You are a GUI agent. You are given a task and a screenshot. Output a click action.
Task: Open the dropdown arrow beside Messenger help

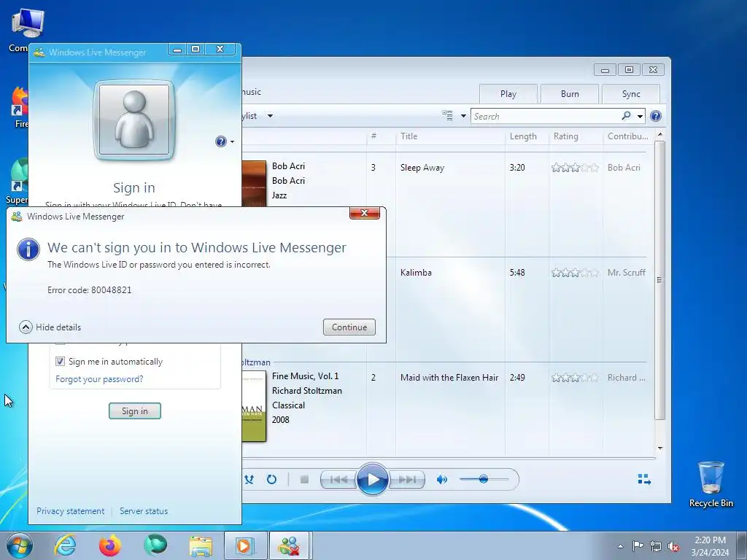click(x=233, y=142)
